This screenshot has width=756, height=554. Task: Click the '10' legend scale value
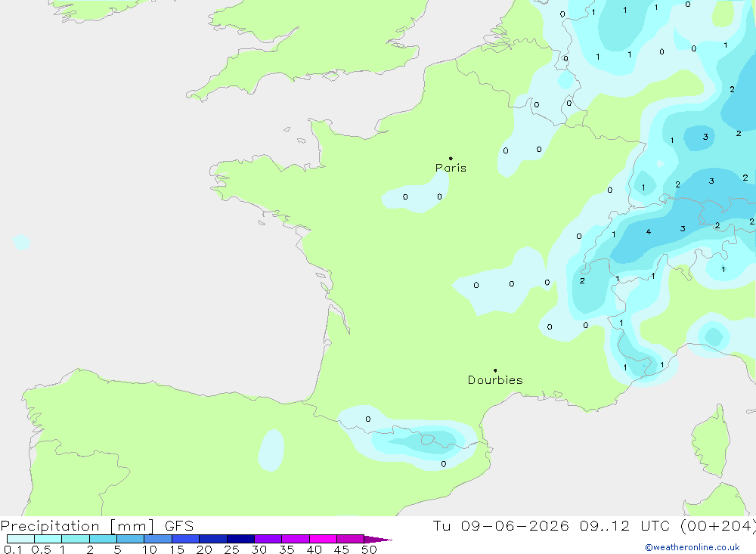150,549
